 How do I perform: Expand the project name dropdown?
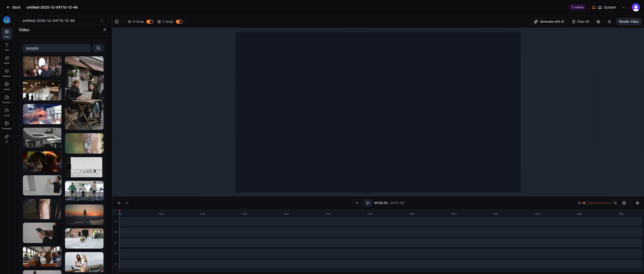point(63,21)
